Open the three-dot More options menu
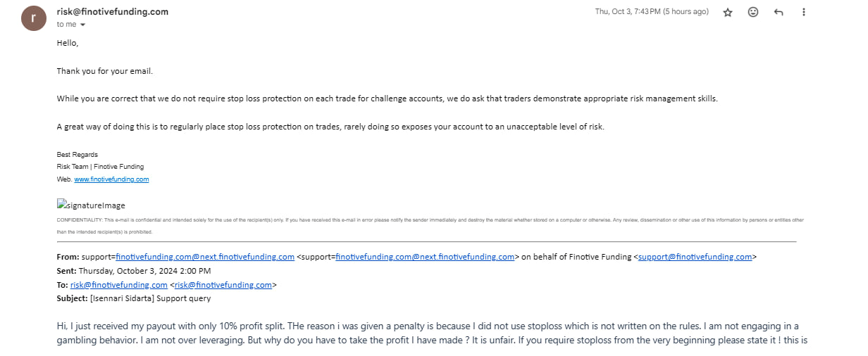 coord(804,12)
